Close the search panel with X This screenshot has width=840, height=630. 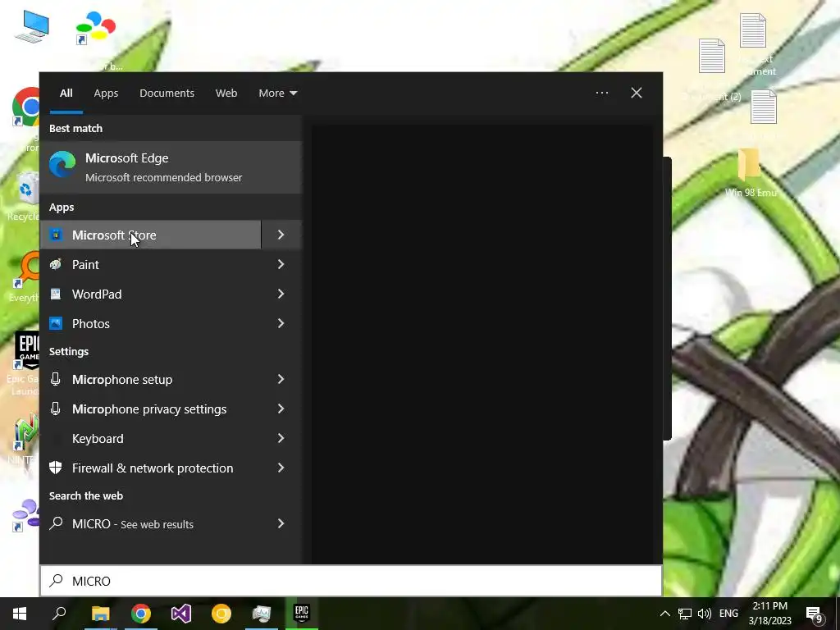click(x=636, y=93)
